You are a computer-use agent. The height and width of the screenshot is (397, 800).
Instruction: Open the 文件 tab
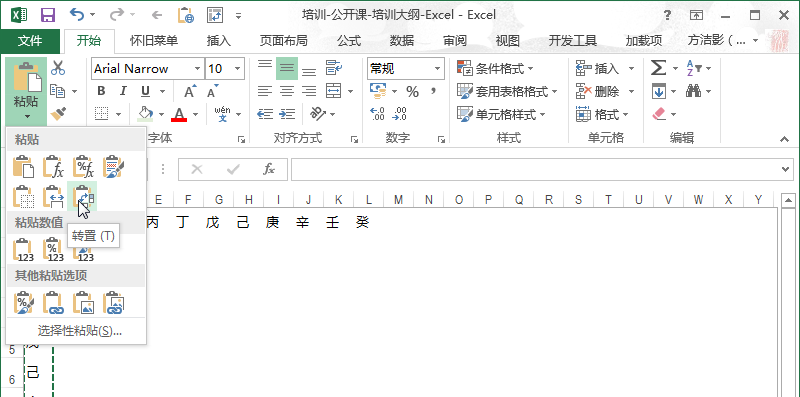tap(30, 41)
